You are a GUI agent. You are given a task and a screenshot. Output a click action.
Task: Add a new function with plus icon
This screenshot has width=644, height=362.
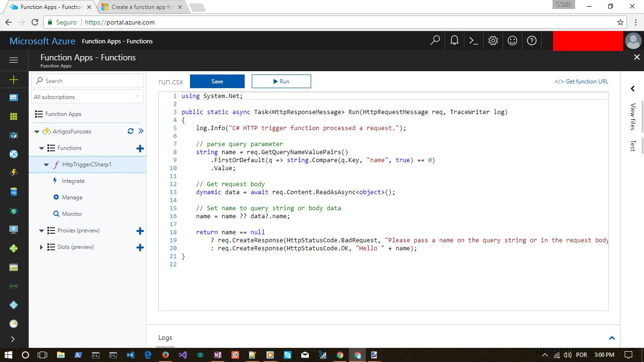click(x=140, y=148)
